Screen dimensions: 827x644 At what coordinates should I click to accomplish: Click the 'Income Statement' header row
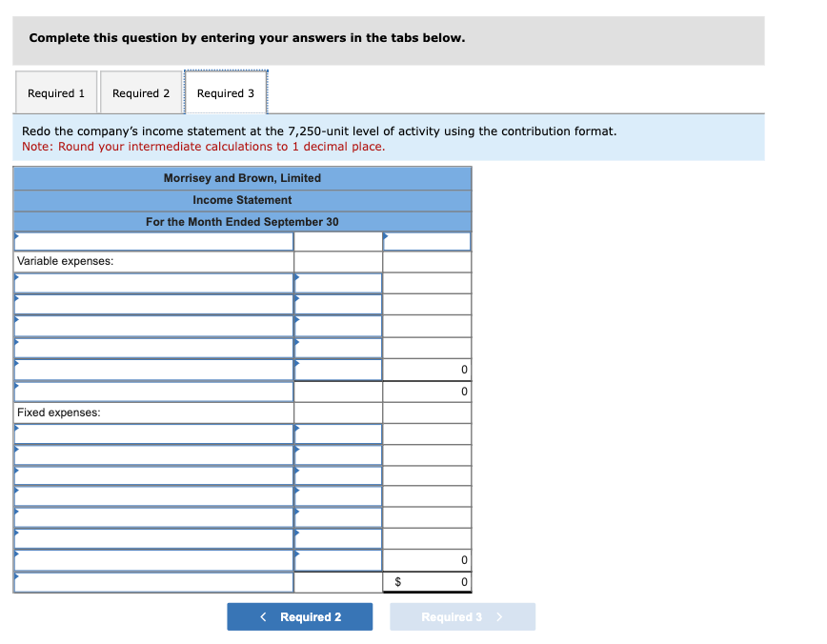pyautogui.click(x=242, y=200)
